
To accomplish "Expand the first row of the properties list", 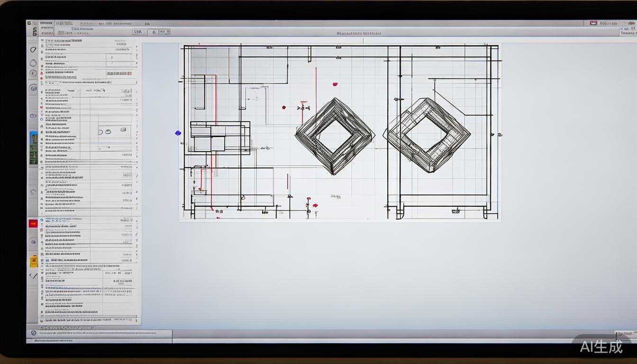I will point(42,41).
